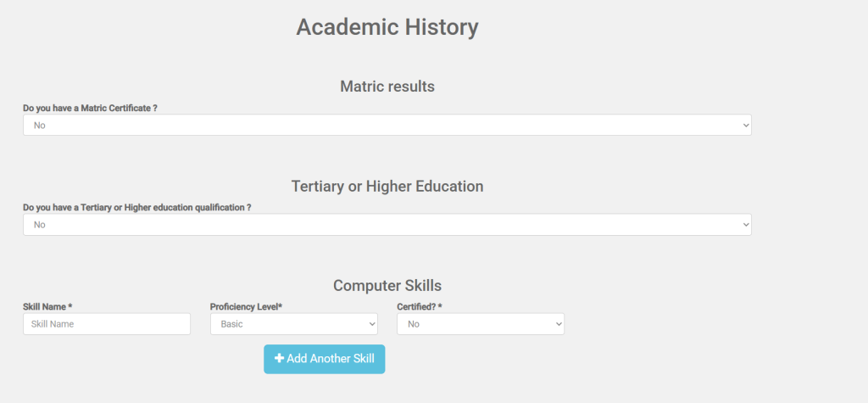Click the Certified dropdown arrow
The height and width of the screenshot is (403, 868).
pyautogui.click(x=559, y=324)
